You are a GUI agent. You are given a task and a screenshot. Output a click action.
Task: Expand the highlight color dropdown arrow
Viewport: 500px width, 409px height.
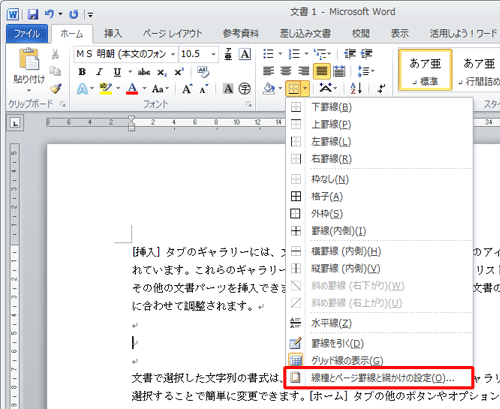pyautogui.click(x=118, y=89)
